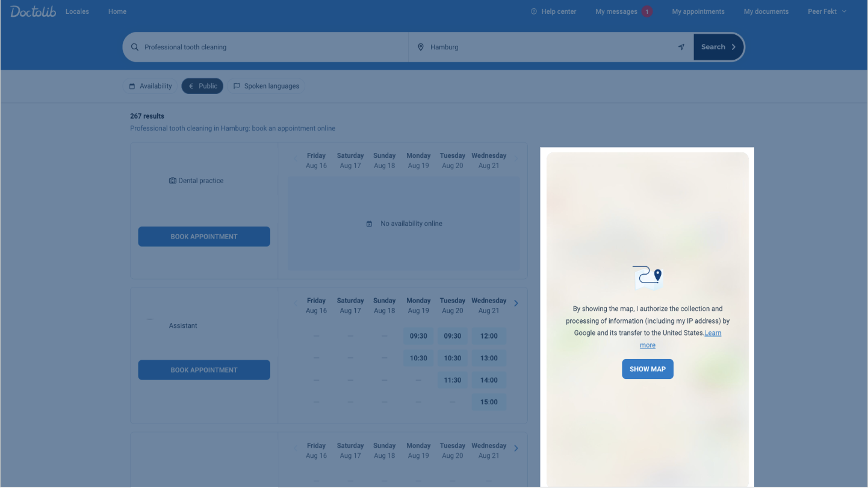
Task: Click the map route pin illustration
Action: point(647,276)
